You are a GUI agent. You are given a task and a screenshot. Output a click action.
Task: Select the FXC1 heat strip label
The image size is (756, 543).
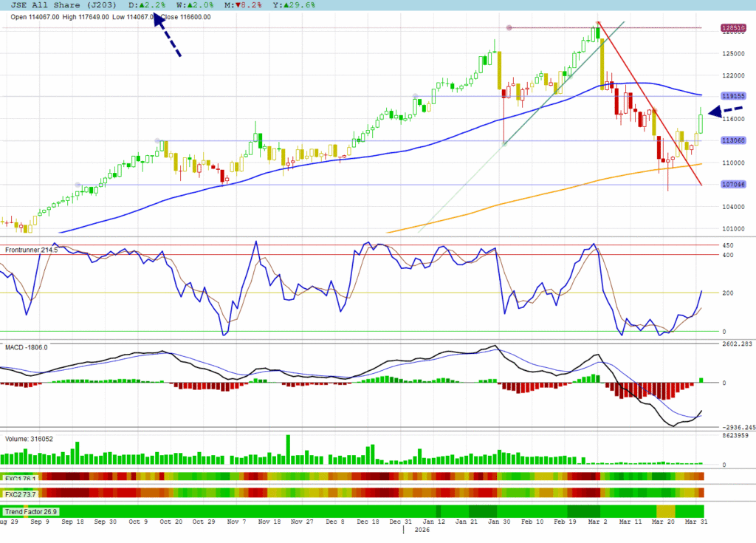[x=20, y=477]
